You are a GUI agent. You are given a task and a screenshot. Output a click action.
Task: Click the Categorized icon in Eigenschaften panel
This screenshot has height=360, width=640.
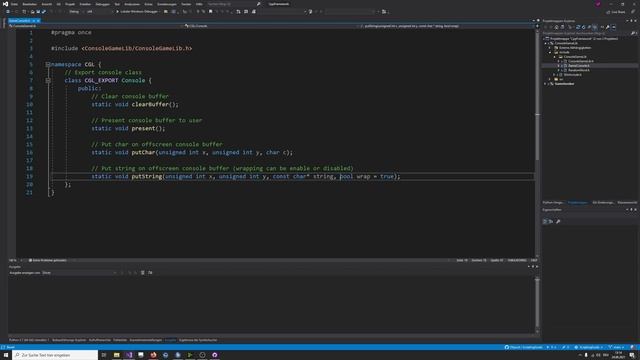pos(545,221)
